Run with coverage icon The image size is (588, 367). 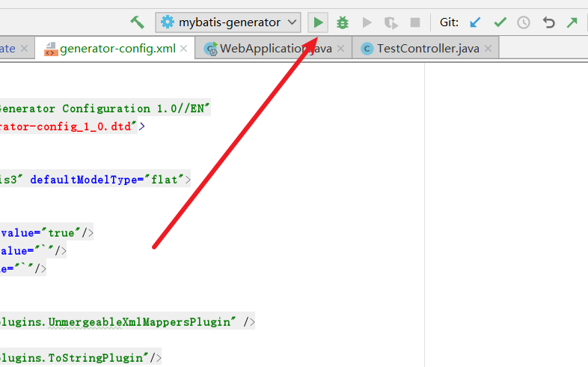tap(367, 22)
